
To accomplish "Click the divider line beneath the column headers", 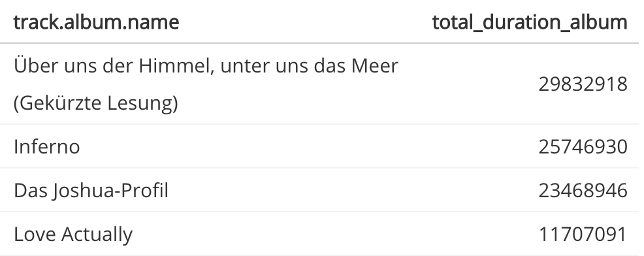I will (x=319, y=42).
